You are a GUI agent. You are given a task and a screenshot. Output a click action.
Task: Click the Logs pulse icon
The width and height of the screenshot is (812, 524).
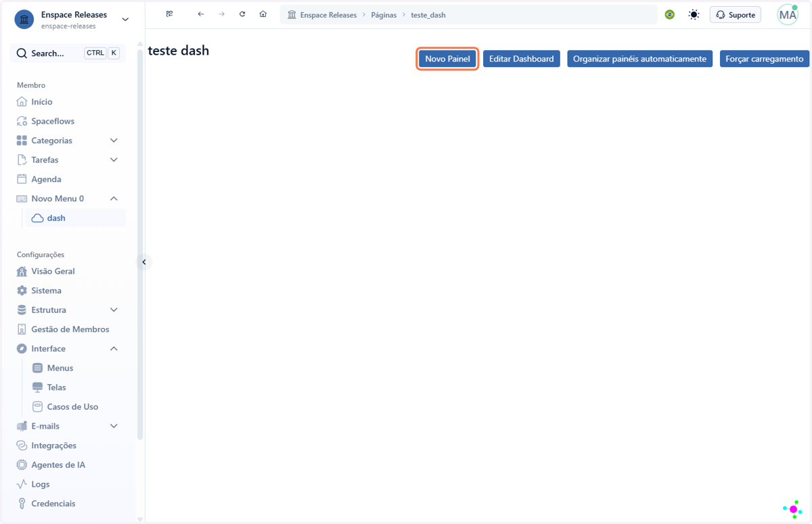(x=22, y=485)
